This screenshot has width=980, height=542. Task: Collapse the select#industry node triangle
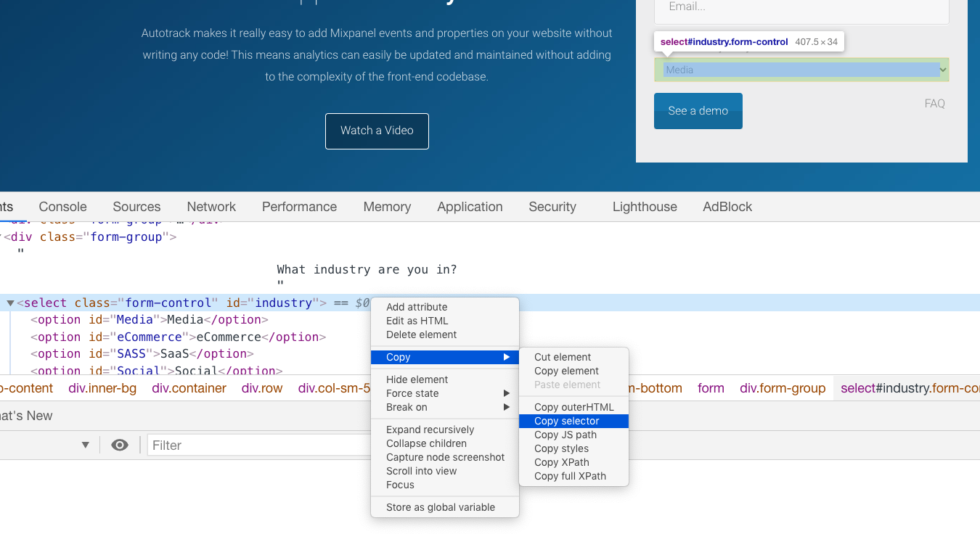point(10,303)
